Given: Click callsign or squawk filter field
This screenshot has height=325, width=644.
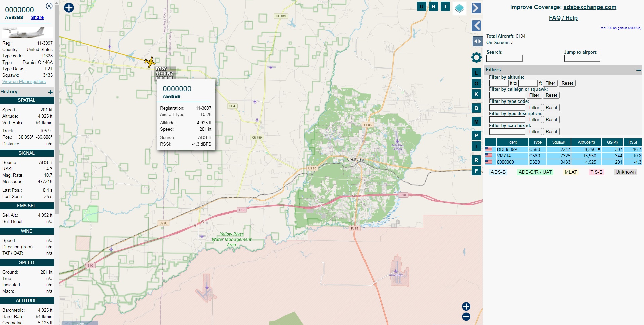Looking at the screenshot, I should pos(507,95).
